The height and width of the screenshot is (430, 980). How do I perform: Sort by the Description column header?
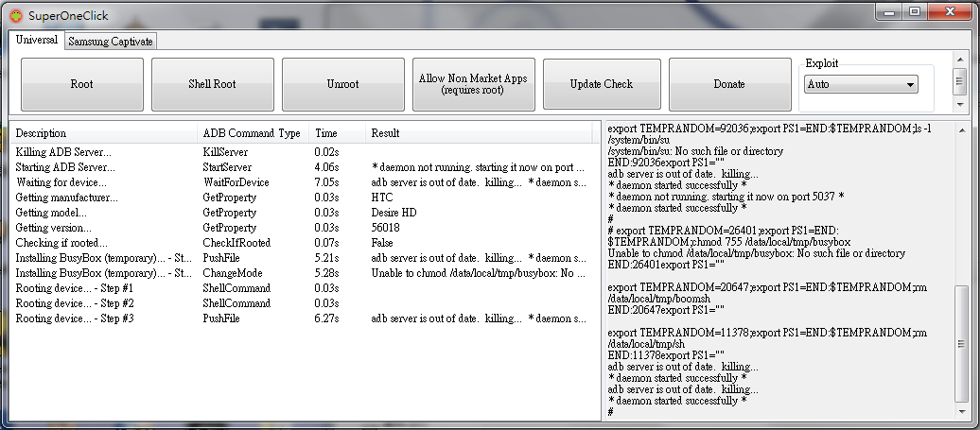(x=104, y=133)
